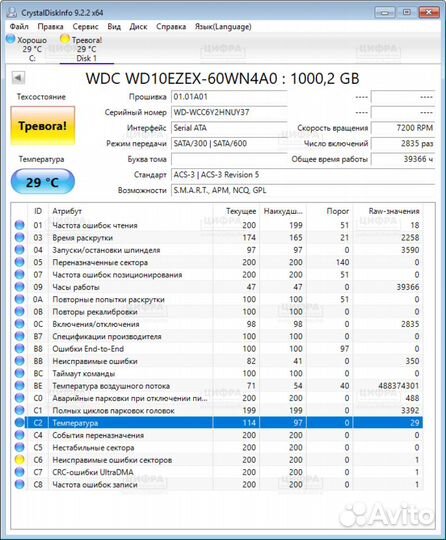
Task: Click the blue status icon for attribute 0C
Action: click(x=20, y=324)
